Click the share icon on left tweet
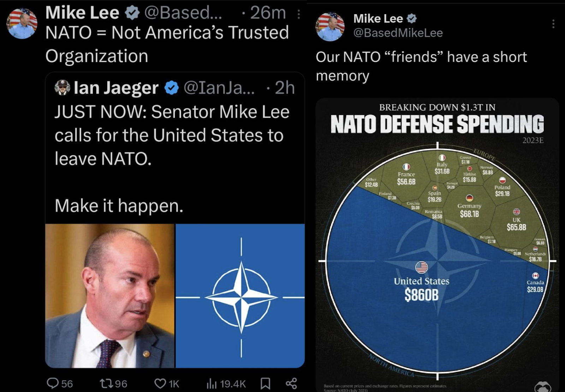565x392 pixels. point(291,383)
